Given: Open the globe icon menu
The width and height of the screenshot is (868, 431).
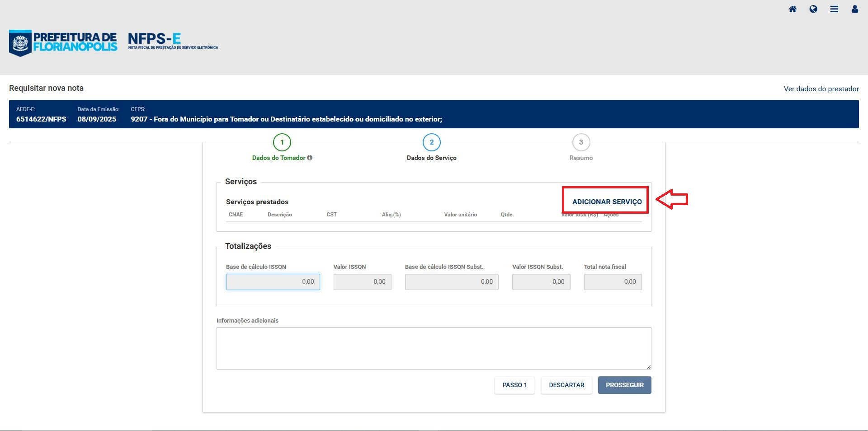Looking at the screenshot, I should tap(813, 9).
